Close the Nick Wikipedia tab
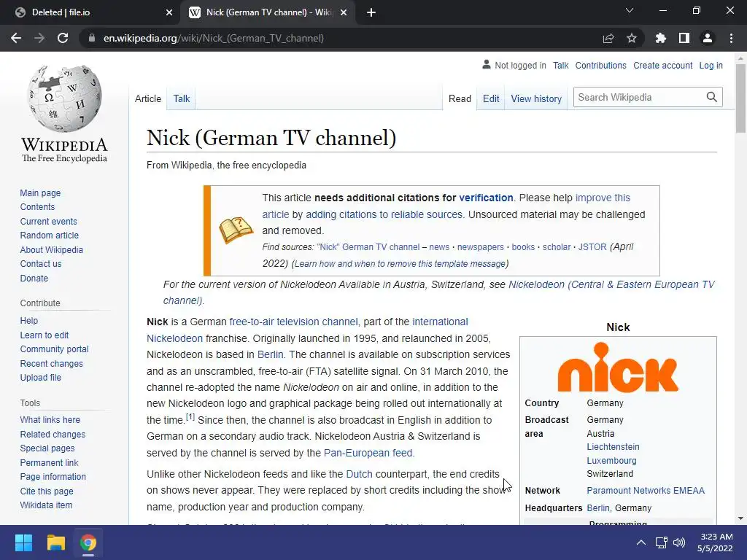Image resolution: width=747 pixels, height=560 pixels. point(344,12)
